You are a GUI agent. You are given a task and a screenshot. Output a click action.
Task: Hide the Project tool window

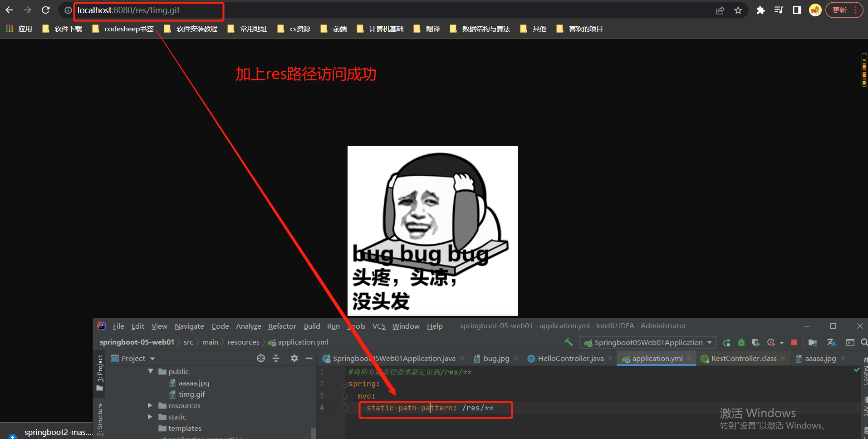coord(309,358)
